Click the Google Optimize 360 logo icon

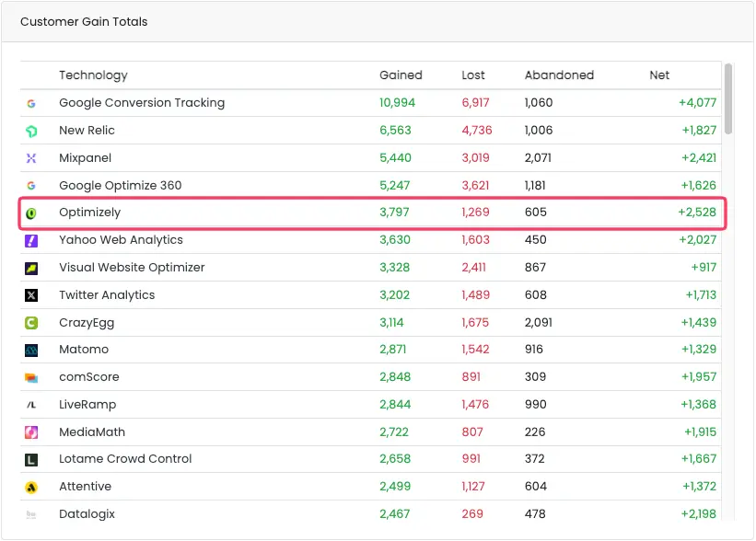(x=31, y=186)
